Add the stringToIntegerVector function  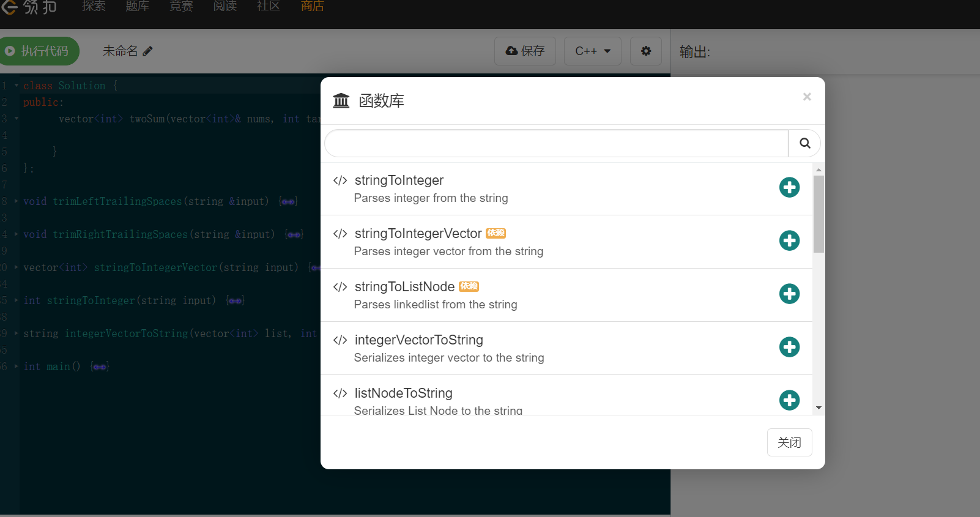[x=789, y=240]
